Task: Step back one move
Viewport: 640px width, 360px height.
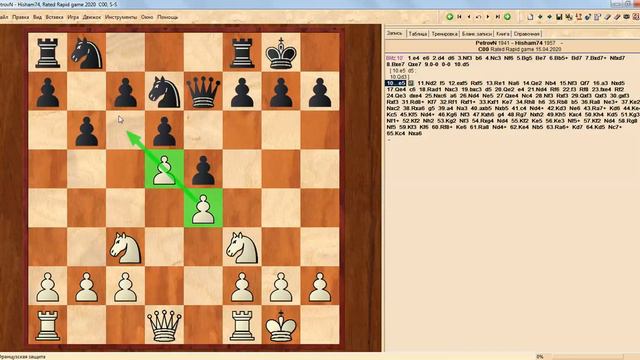Action: pyautogui.click(x=469, y=17)
